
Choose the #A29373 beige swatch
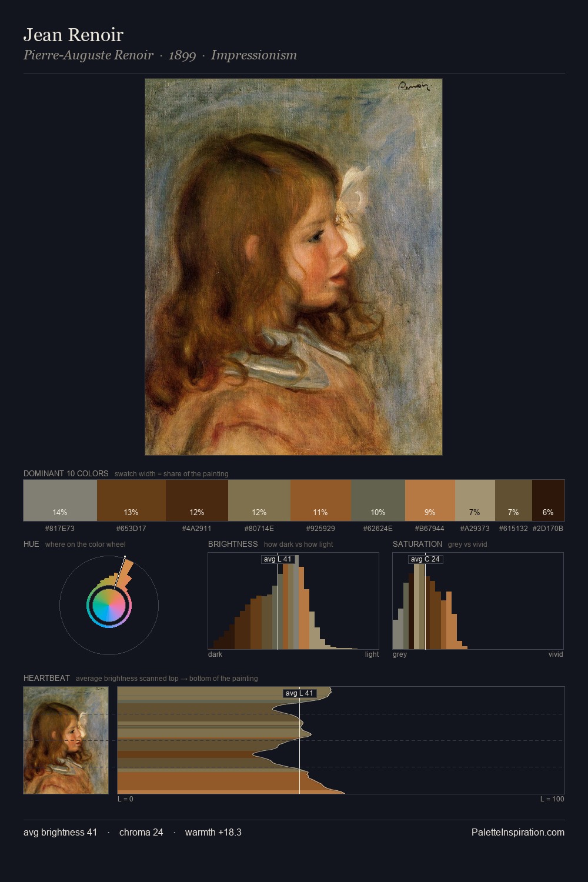point(475,500)
